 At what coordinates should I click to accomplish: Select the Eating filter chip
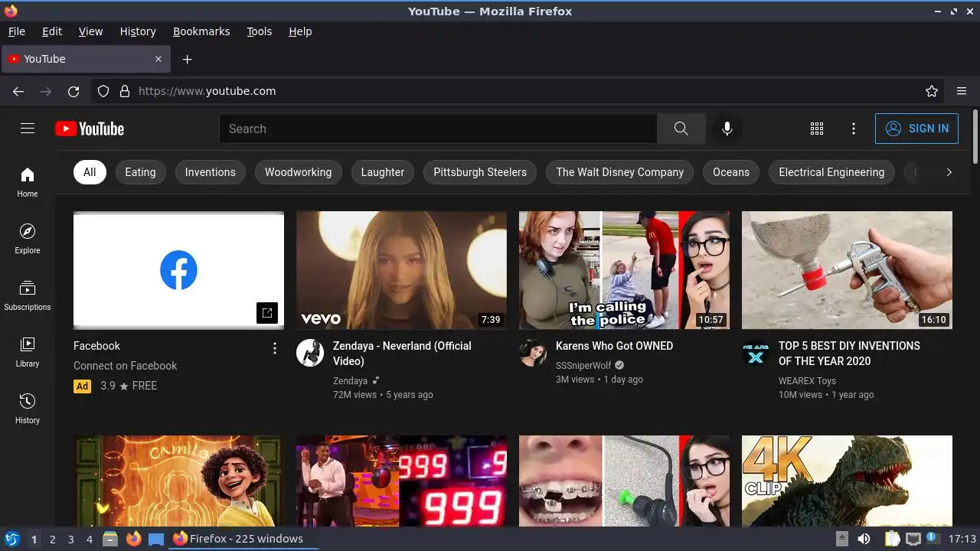[x=140, y=172]
